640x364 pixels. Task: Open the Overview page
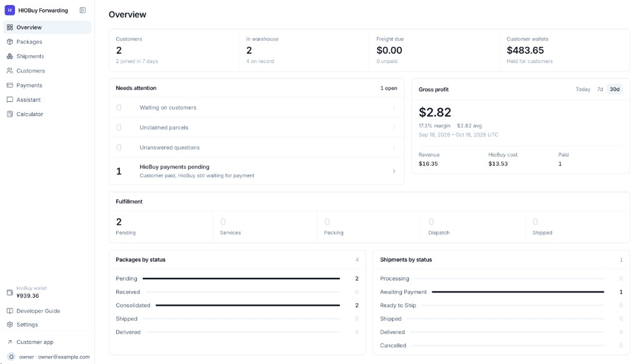click(47, 27)
